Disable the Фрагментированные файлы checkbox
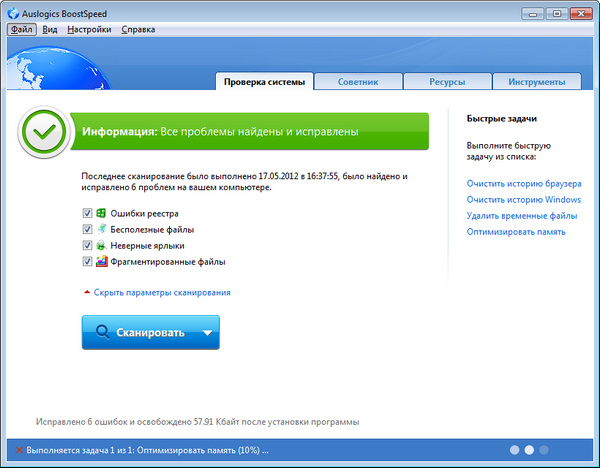 click(x=87, y=262)
